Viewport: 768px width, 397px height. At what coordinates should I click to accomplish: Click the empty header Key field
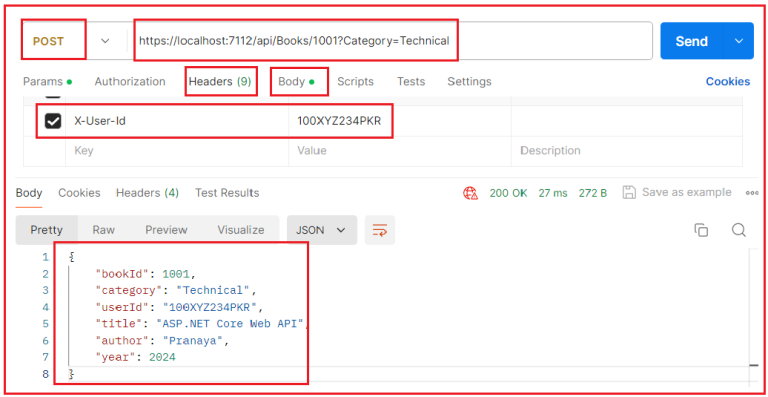[x=176, y=151]
